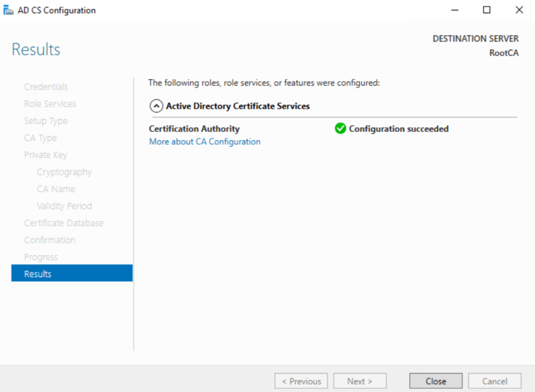The width and height of the screenshot is (535, 392).
Task: Open the More about CA Configuration link
Action: tap(205, 141)
